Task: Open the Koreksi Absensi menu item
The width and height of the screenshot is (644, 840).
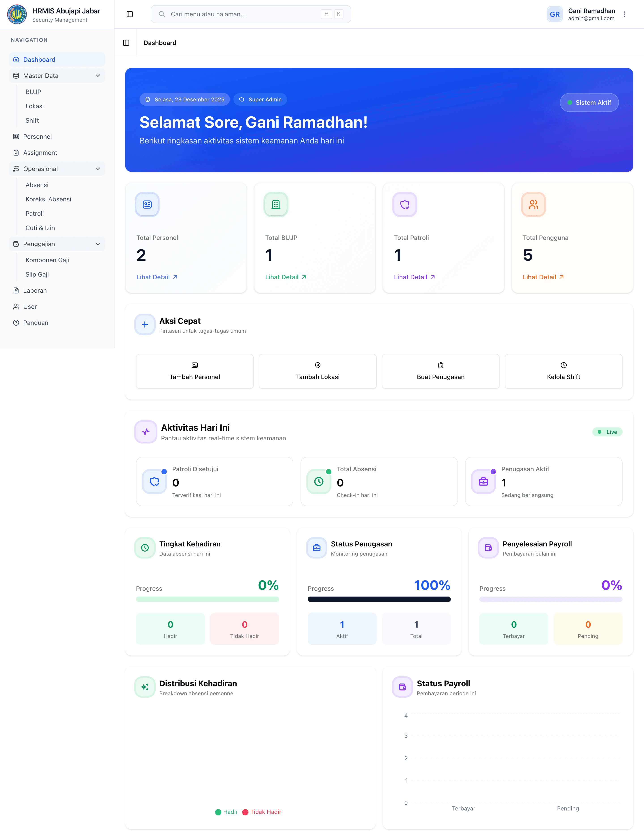Action: coord(48,199)
